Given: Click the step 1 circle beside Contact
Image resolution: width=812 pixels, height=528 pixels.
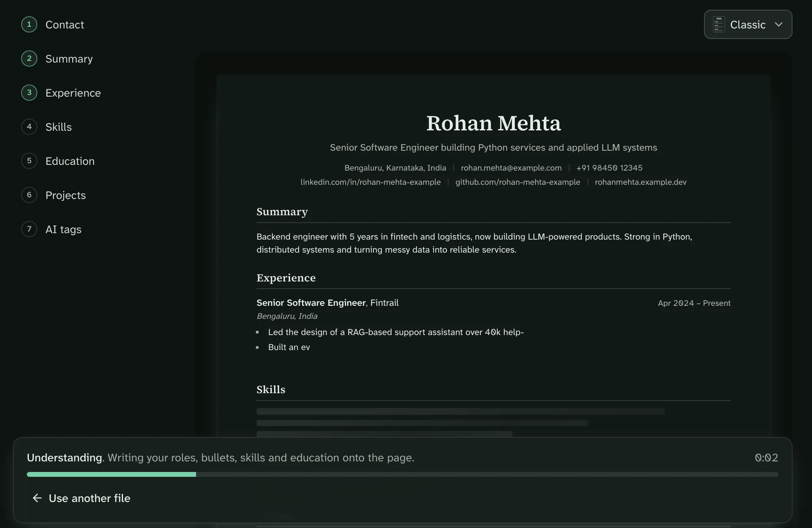Looking at the screenshot, I should (29, 24).
